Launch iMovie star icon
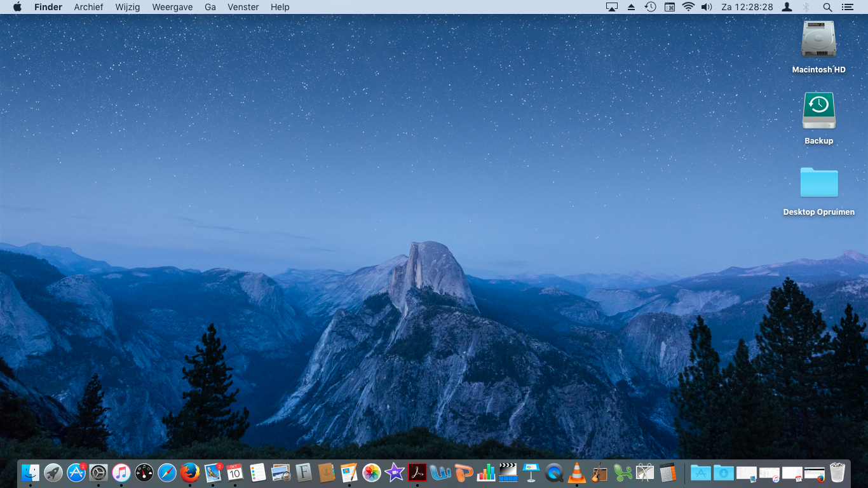 [x=395, y=472]
